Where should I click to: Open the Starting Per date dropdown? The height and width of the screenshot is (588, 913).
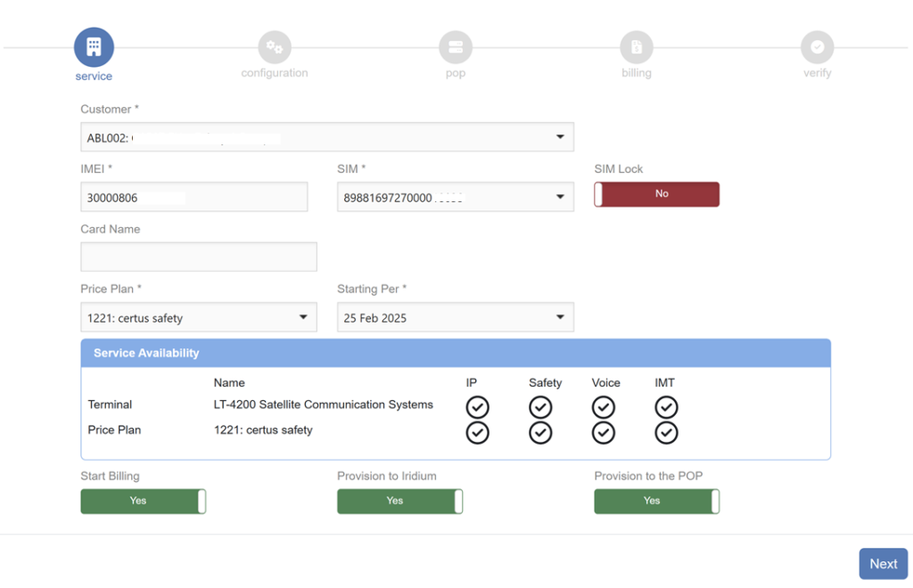pos(455,317)
